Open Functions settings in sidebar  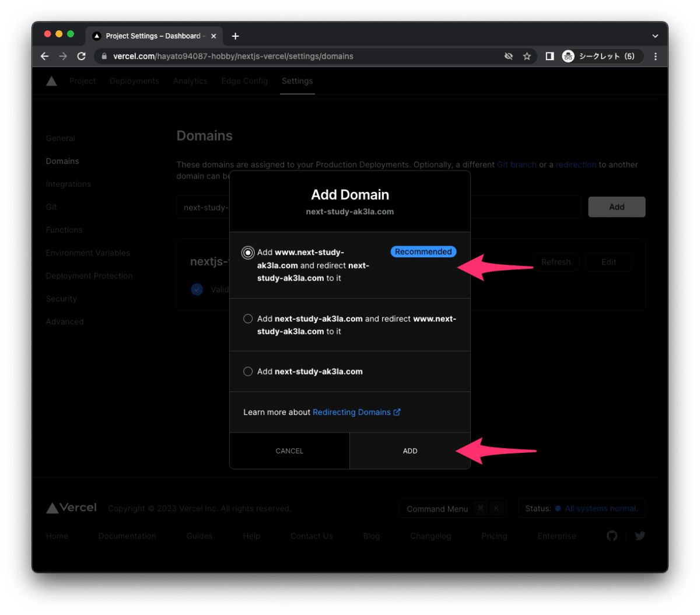click(x=64, y=230)
